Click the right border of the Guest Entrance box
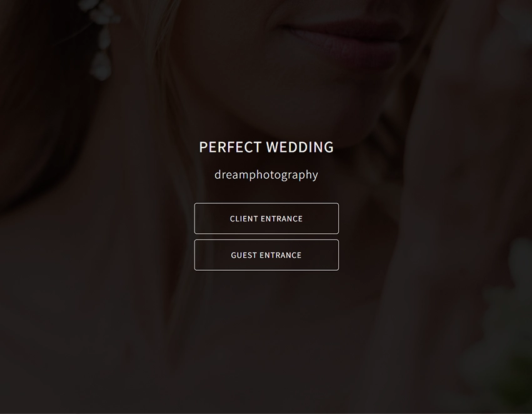The height and width of the screenshot is (414, 532). tap(338, 255)
